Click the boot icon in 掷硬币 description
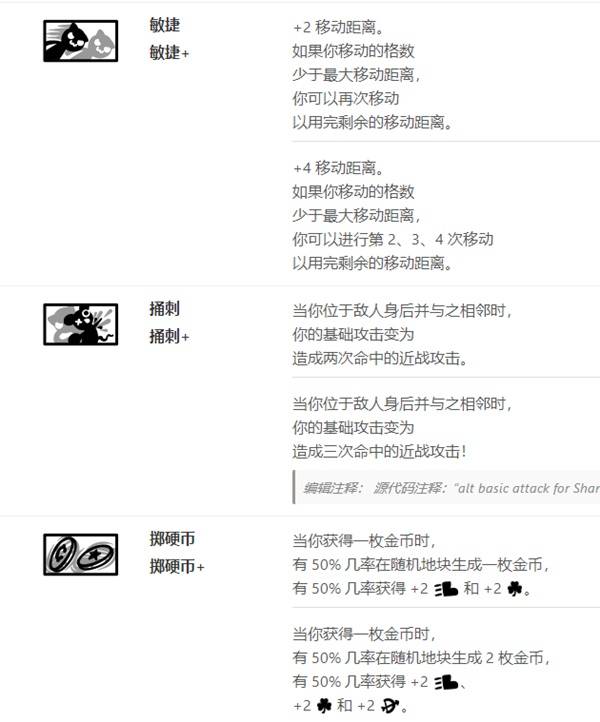This screenshot has height=722, width=600. (446, 588)
